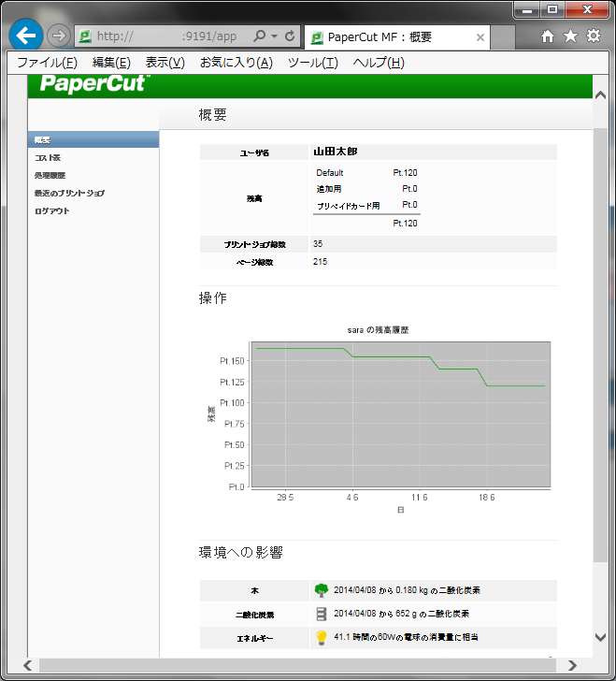Click the 41.1 時間の60W energy text
616x681 pixels.
(406, 637)
